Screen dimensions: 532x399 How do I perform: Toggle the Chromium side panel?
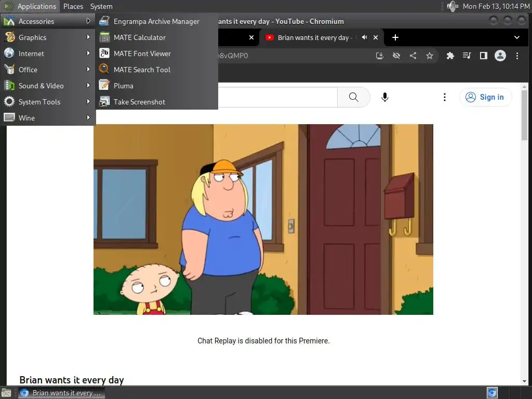(484, 56)
